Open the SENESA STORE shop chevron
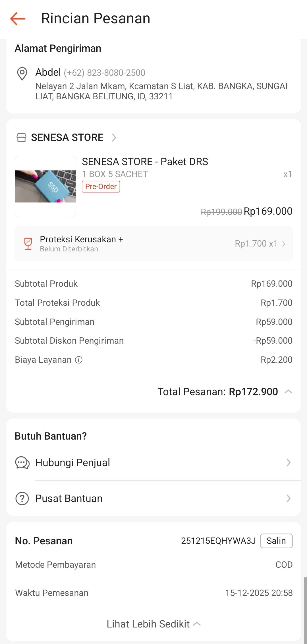 point(114,138)
